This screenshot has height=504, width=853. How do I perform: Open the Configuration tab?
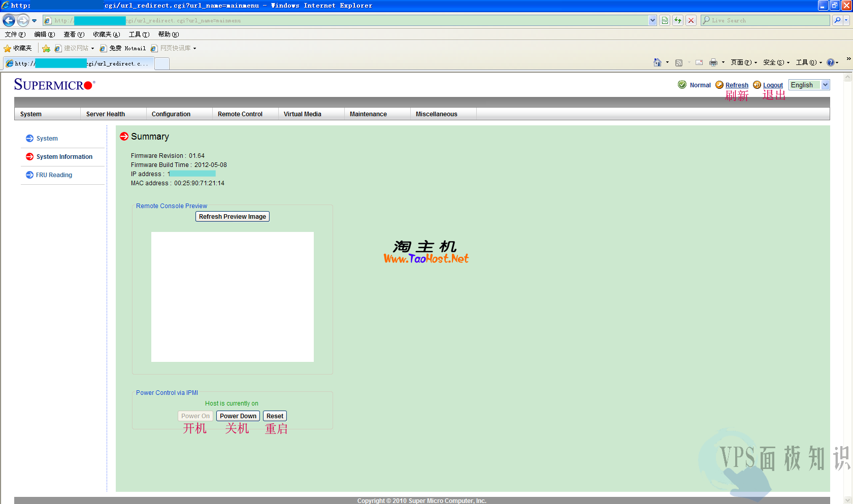pyautogui.click(x=179, y=114)
